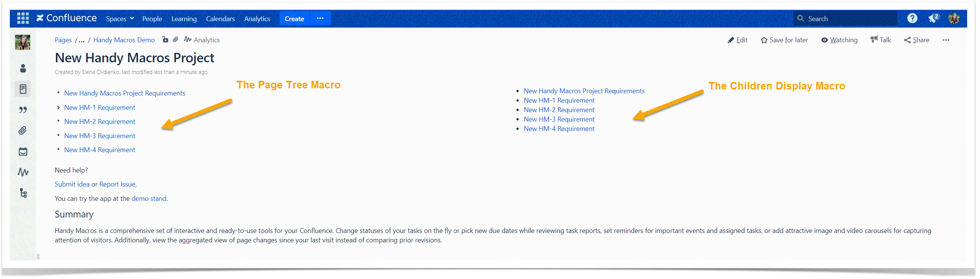Expand the breadcrumb ellipsis
This screenshot has height=279, width=980.
pyautogui.click(x=81, y=40)
